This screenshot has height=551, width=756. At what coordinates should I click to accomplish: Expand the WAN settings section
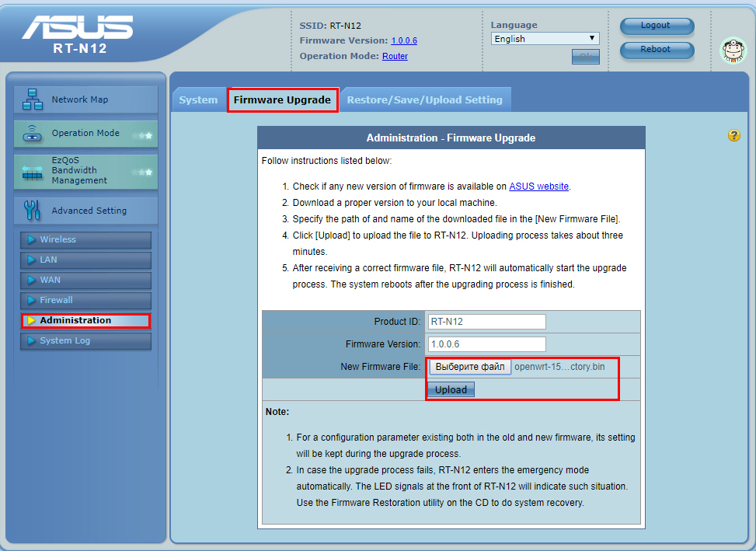point(85,280)
